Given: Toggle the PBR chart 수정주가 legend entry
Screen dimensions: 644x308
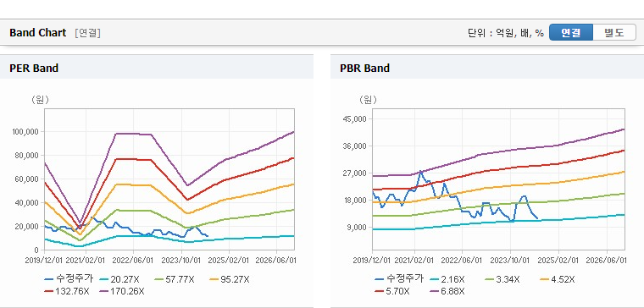Looking at the screenshot, I should tap(399, 279).
